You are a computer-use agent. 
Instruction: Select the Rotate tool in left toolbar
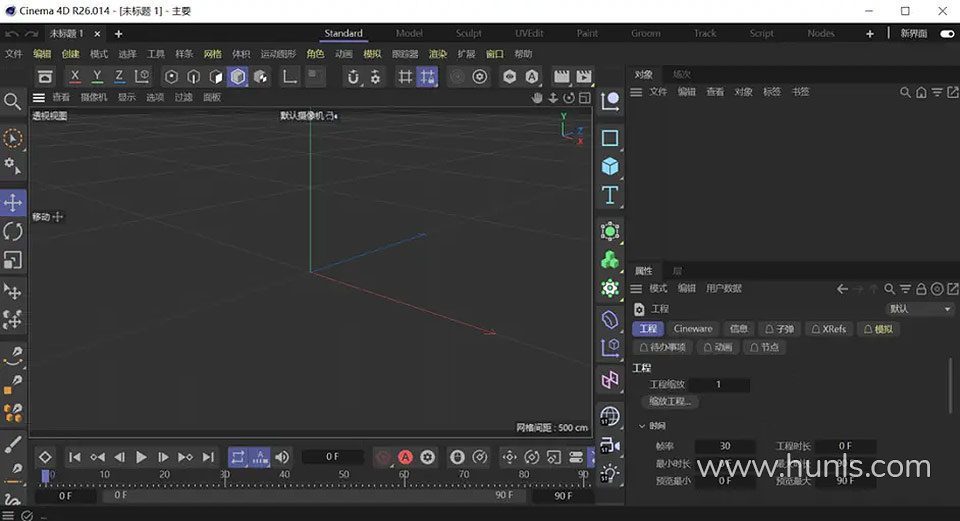point(13,232)
